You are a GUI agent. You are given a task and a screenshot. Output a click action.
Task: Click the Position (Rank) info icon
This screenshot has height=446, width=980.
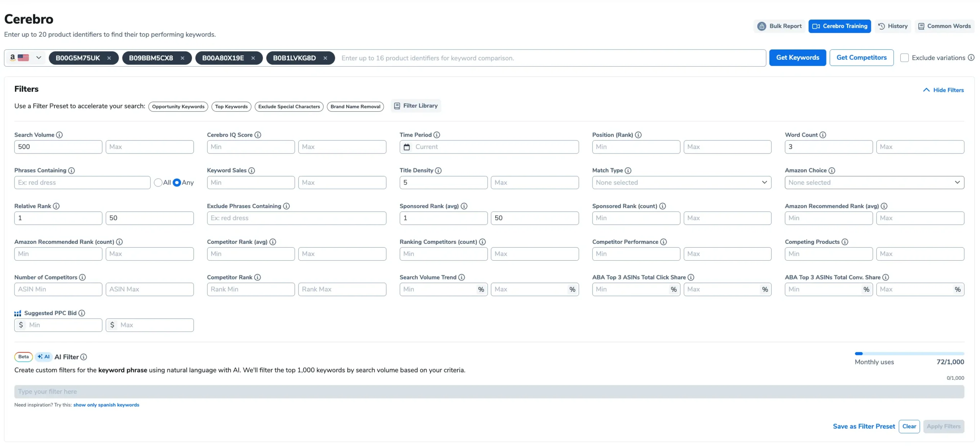(638, 135)
